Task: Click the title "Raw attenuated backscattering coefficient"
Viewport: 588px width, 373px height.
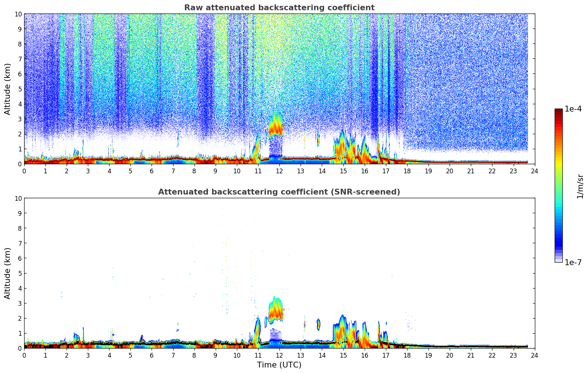Action: click(x=279, y=8)
